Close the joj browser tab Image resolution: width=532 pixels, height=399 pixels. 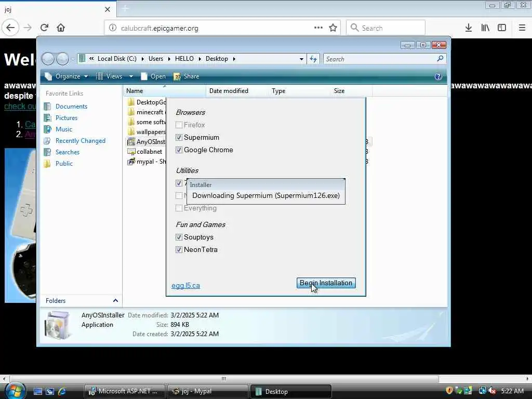[x=107, y=9]
